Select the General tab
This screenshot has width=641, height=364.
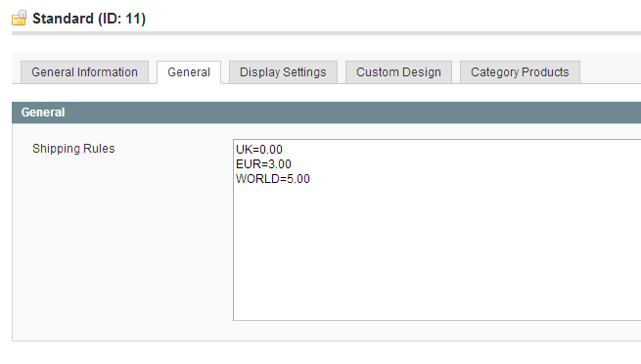tap(189, 72)
